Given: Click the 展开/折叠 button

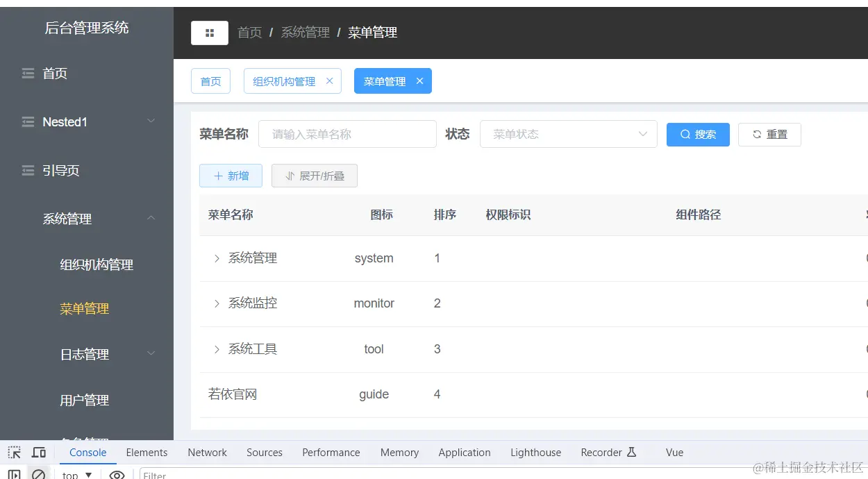Looking at the screenshot, I should tap(315, 176).
